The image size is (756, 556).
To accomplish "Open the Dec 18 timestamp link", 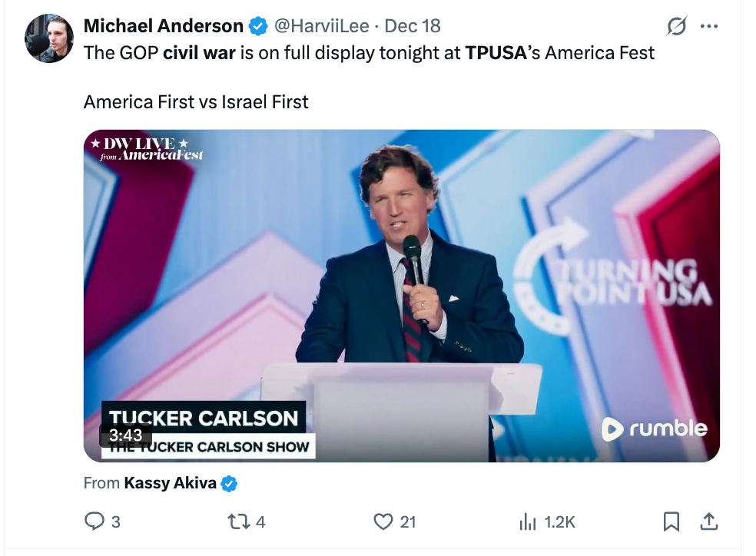I will [413, 26].
